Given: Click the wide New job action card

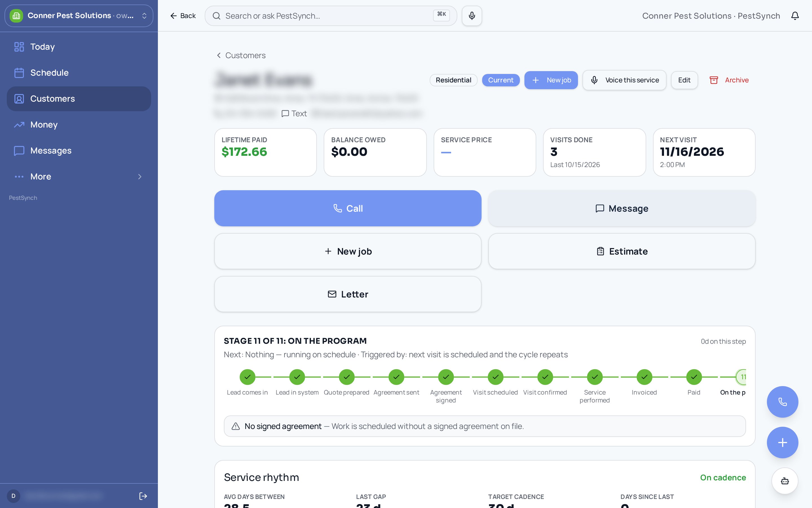Looking at the screenshot, I should click(348, 251).
